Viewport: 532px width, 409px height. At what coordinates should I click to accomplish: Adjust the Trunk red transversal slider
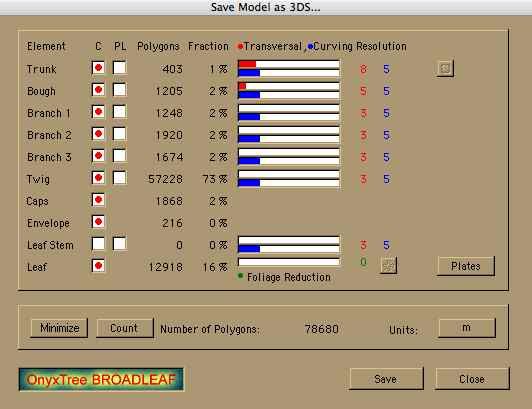click(289, 64)
